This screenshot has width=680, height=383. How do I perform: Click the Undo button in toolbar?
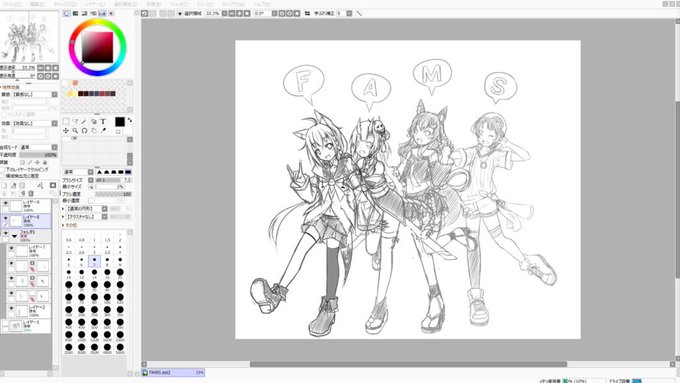click(x=145, y=13)
